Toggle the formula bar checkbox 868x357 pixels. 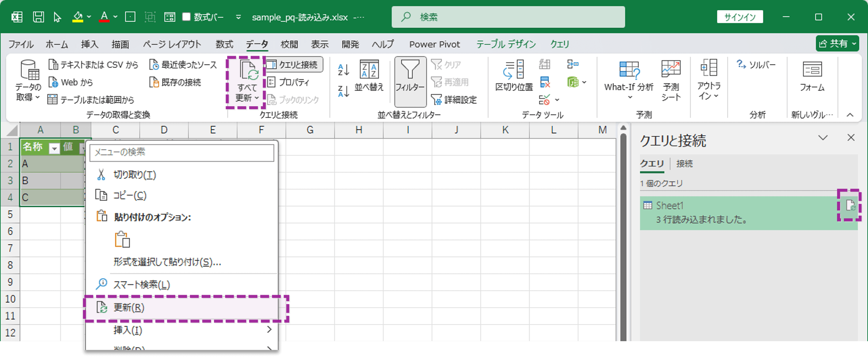click(x=186, y=17)
